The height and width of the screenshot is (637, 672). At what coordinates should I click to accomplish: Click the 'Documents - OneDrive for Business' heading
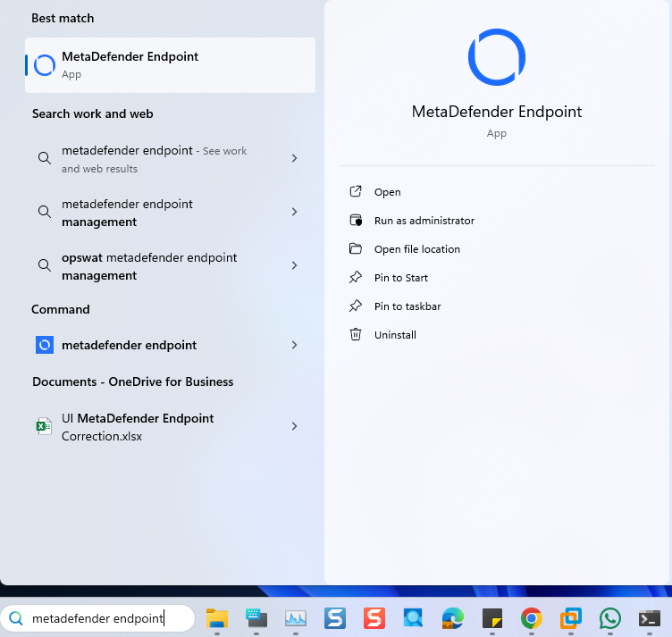point(133,381)
